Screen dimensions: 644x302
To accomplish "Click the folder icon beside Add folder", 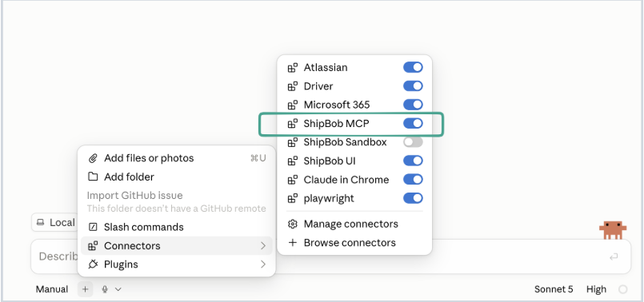I will point(94,177).
